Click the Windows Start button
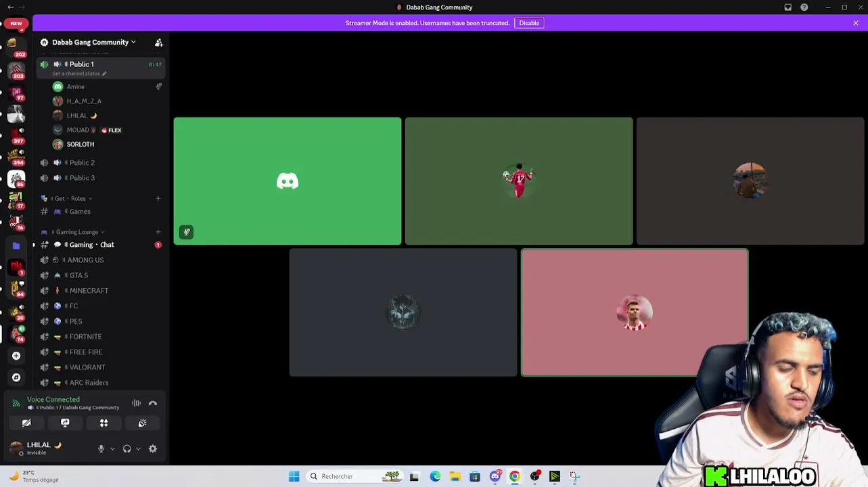The height and width of the screenshot is (487, 868). [294, 476]
